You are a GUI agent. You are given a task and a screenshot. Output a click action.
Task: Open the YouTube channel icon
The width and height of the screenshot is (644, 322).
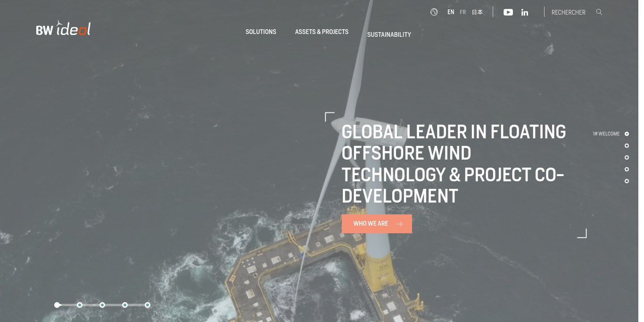point(508,12)
